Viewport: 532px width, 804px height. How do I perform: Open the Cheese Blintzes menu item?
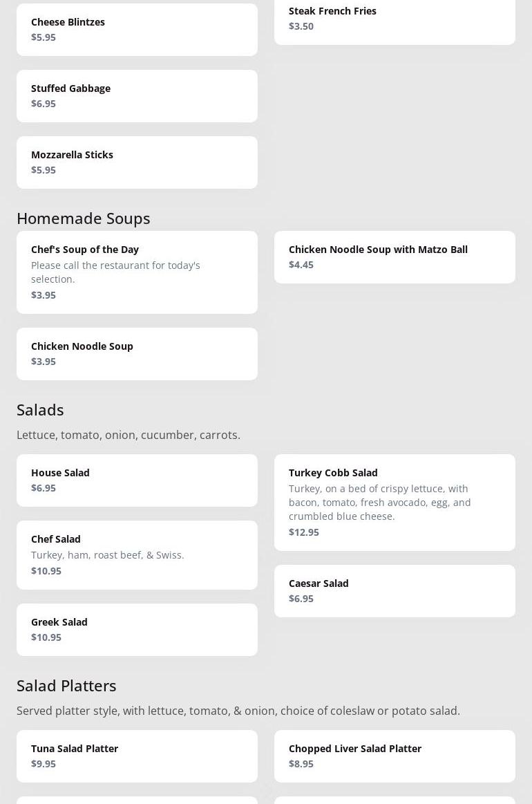point(137,29)
